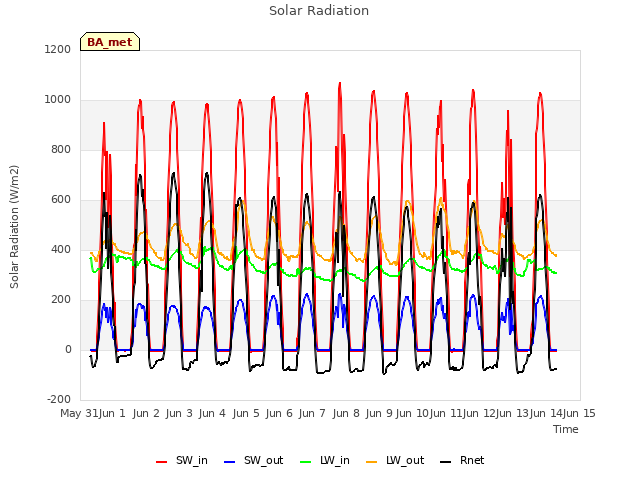Select the SW_out legend label

tap(264, 460)
